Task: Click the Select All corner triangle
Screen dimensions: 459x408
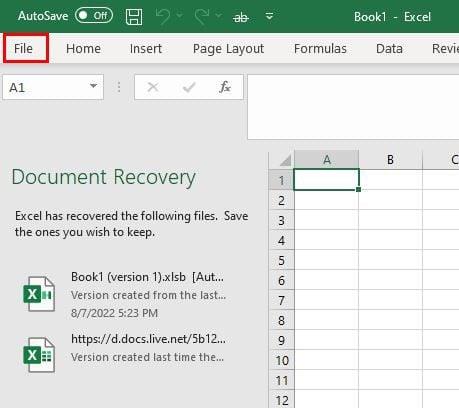Action: click(286, 160)
